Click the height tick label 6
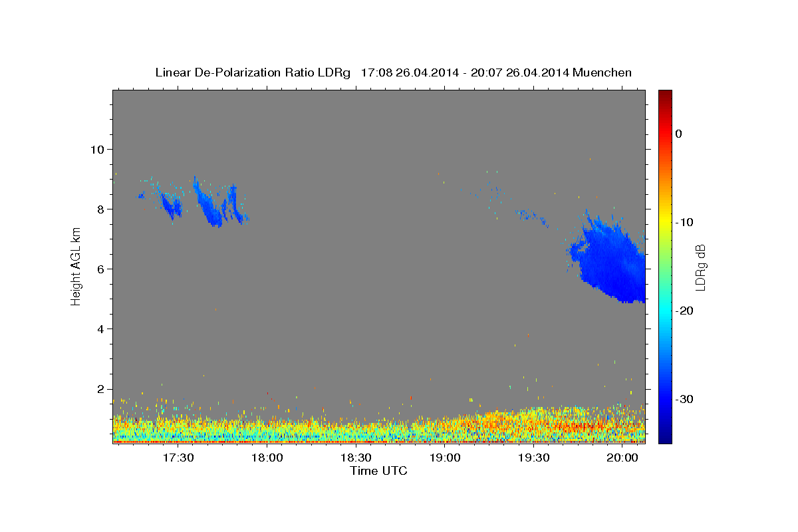 [101, 269]
